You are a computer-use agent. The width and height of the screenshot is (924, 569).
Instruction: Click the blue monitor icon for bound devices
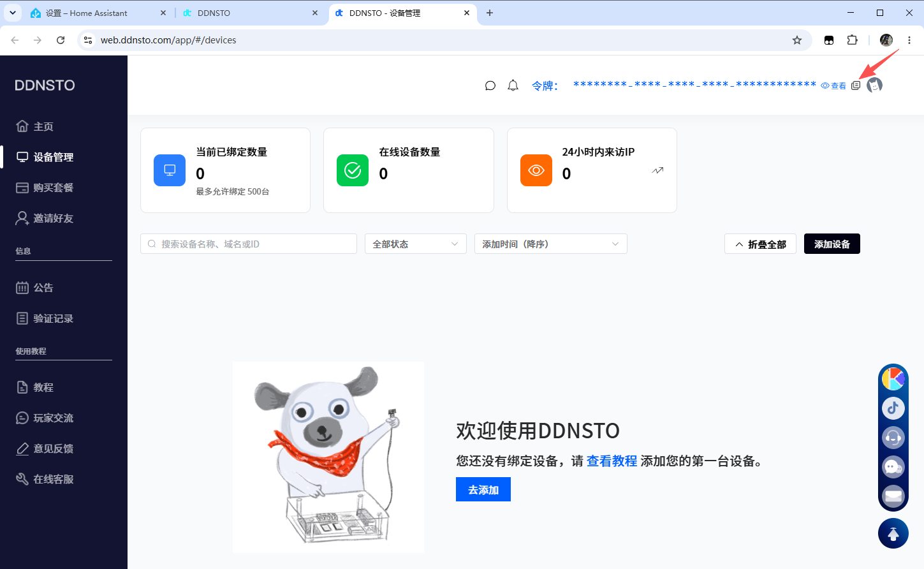(170, 170)
